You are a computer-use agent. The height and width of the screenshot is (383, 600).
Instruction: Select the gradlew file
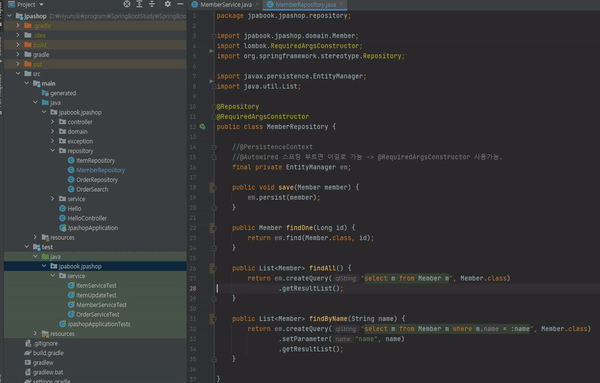(x=39, y=362)
